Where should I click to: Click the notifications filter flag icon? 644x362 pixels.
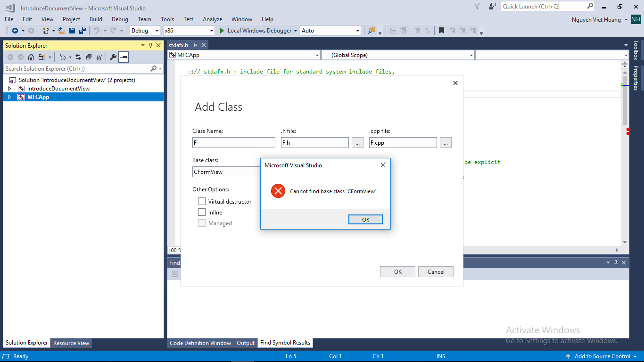pyautogui.click(x=478, y=7)
